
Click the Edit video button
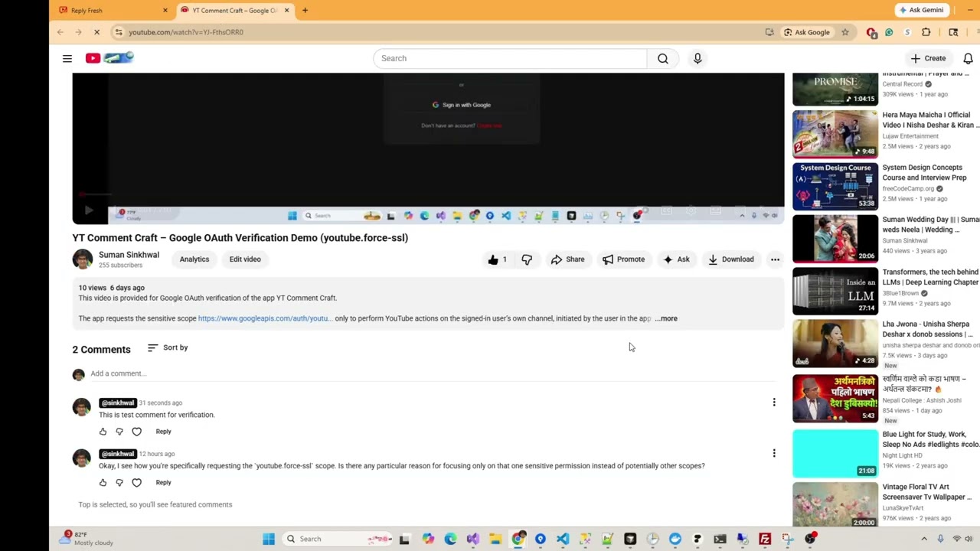pos(245,259)
